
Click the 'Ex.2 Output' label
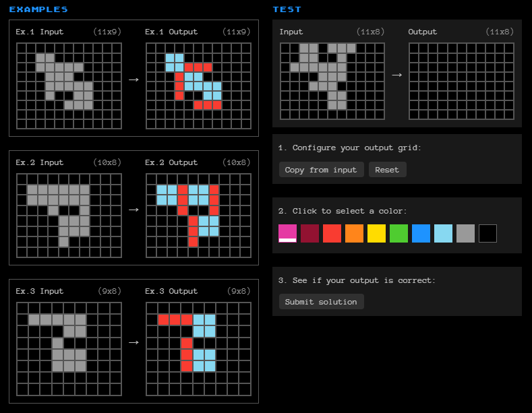tap(171, 162)
